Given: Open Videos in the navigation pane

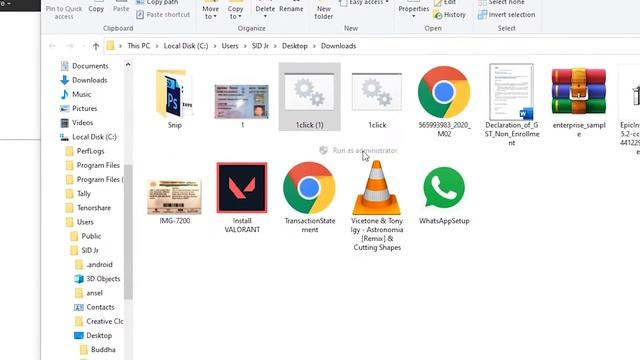Looking at the screenshot, I should (77, 122).
